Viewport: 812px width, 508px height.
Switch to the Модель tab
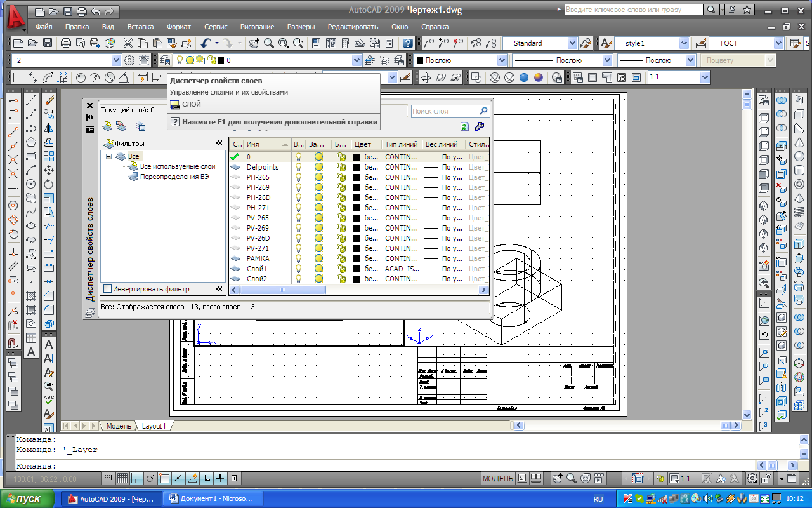tap(119, 426)
